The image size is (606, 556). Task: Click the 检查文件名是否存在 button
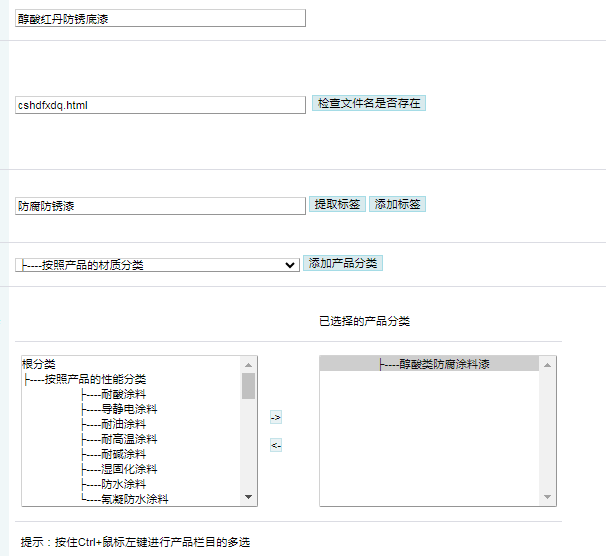click(368, 103)
